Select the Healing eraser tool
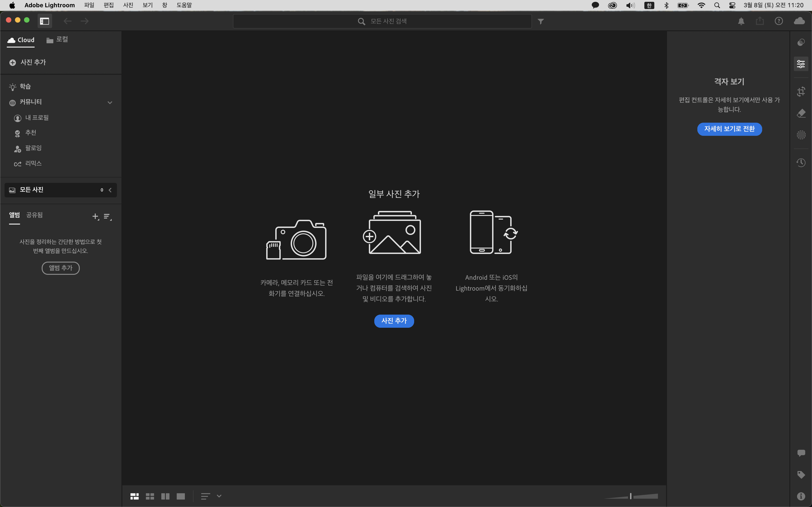Viewport: 812px width, 507px height. point(801,113)
